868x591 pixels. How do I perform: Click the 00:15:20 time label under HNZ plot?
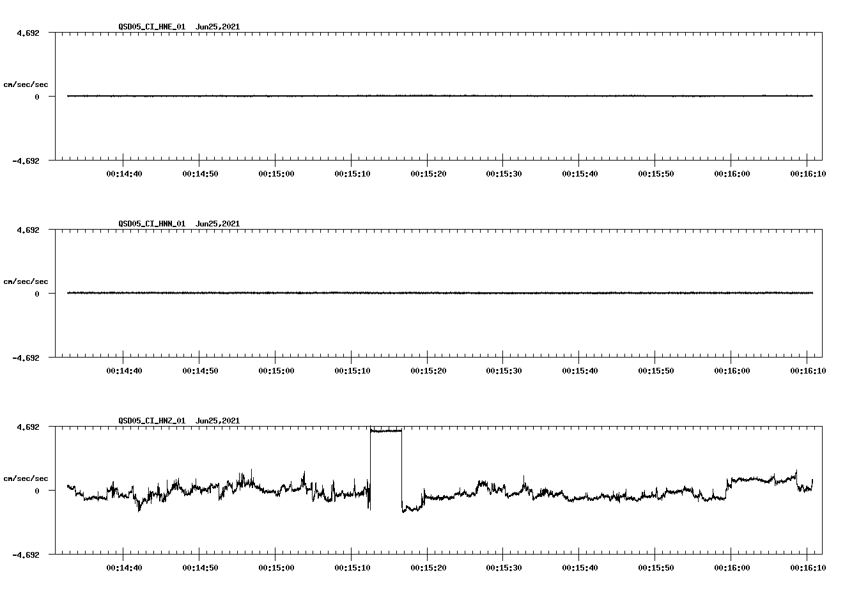click(x=428, y=567)
